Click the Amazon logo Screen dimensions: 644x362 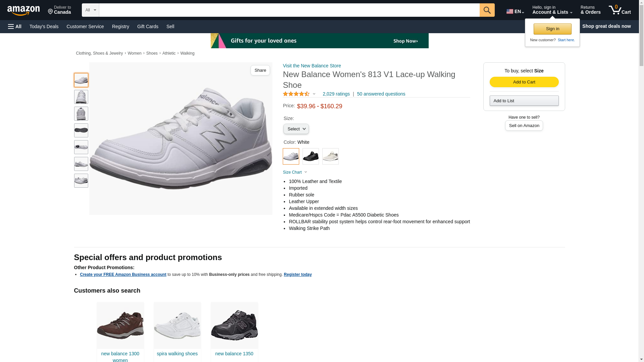click(x=23, y=10)
